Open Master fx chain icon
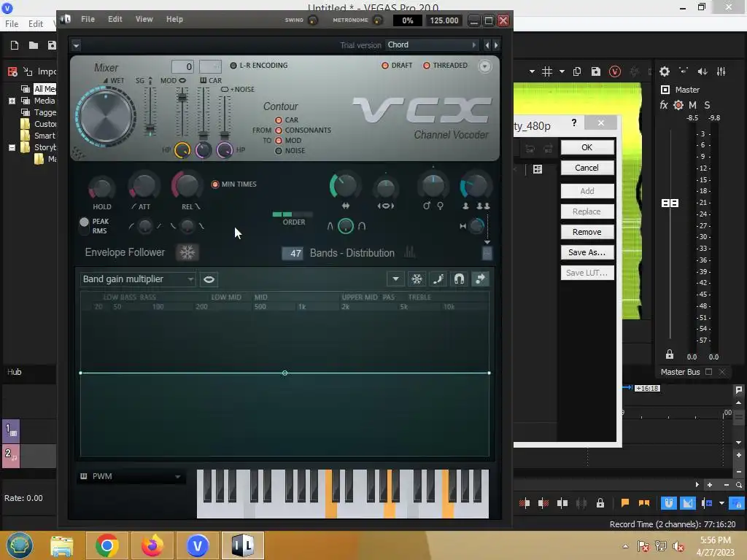 pyautogui.click(x=664, y=105)
